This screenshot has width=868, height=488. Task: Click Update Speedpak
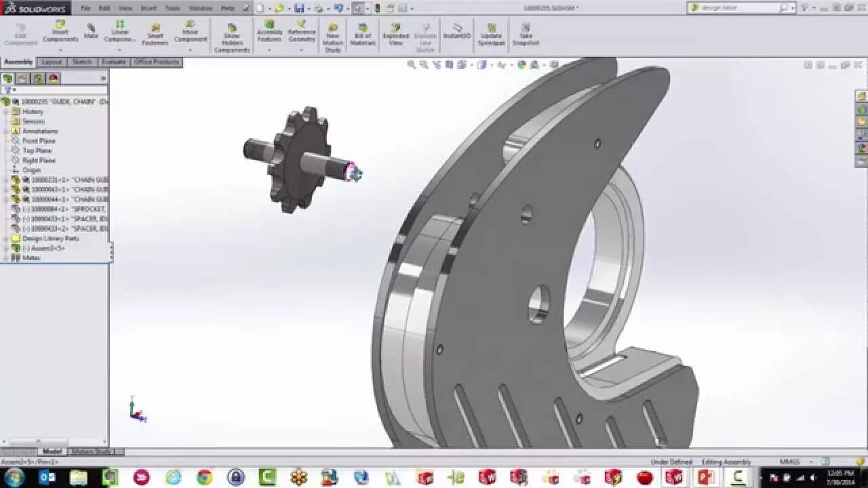point(491,36)
